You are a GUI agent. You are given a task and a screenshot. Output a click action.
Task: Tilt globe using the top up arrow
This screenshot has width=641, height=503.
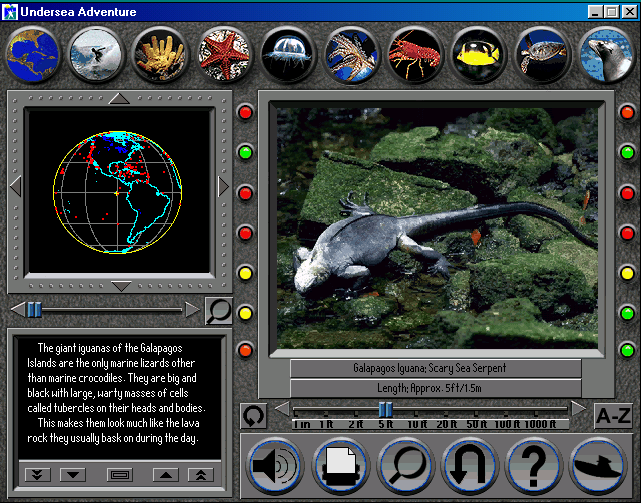(x=119, y=98)
